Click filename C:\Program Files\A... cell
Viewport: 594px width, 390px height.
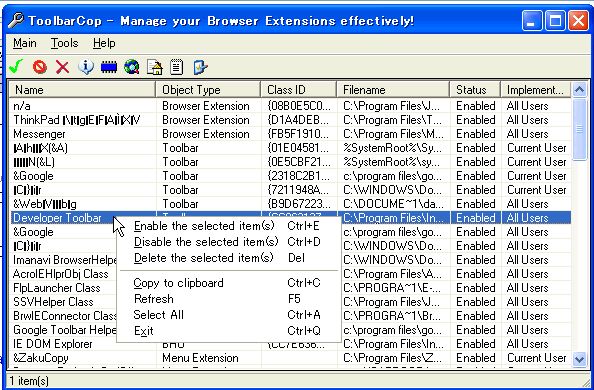(392, 274)
